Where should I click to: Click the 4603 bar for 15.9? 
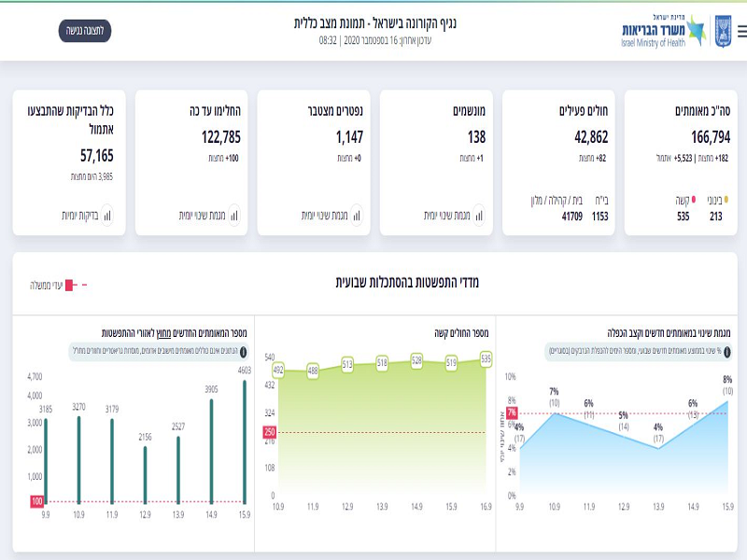(246, 439)
